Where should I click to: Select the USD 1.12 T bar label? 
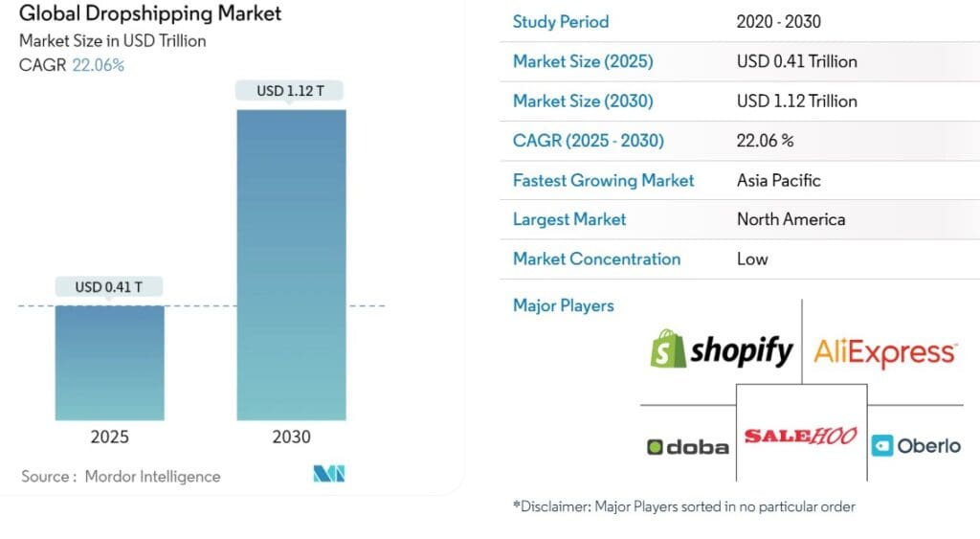290,91
